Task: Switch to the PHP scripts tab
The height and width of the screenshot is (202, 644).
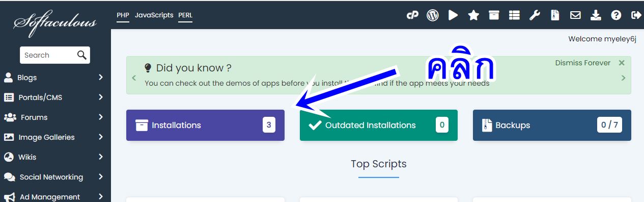Action: [x=123, y=15]
